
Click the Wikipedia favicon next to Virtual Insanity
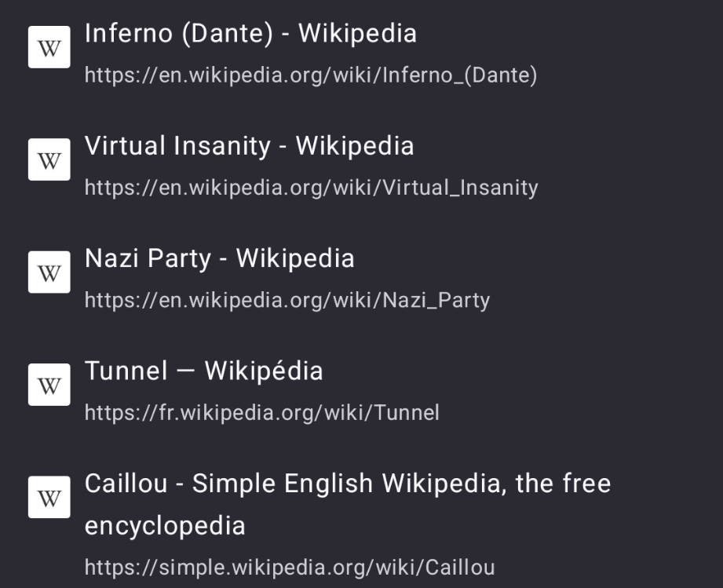[49, 160]
